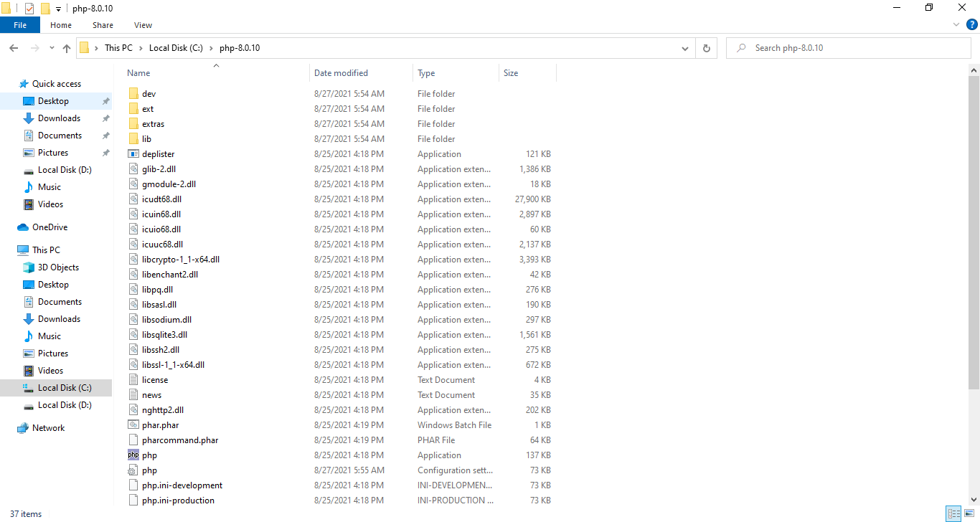Click the lib folder icon
This screenshot has height=522, width=980.
[x=133, y=139]
